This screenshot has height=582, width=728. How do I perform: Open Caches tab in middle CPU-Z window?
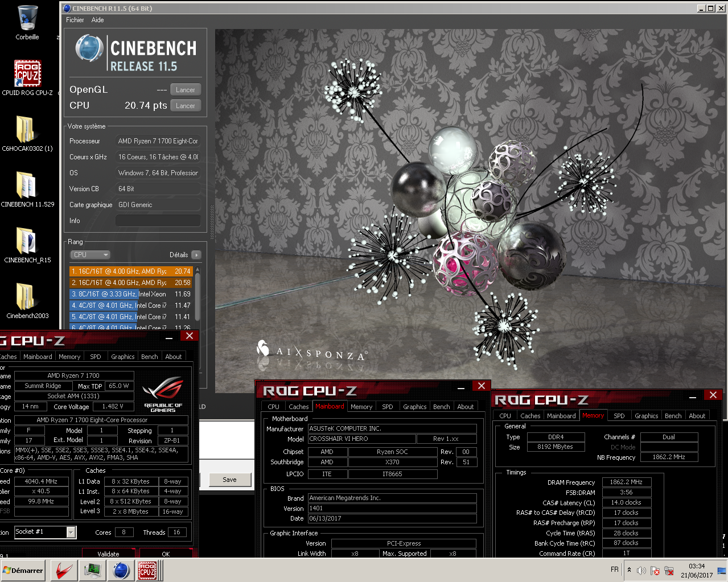(299, 407)
